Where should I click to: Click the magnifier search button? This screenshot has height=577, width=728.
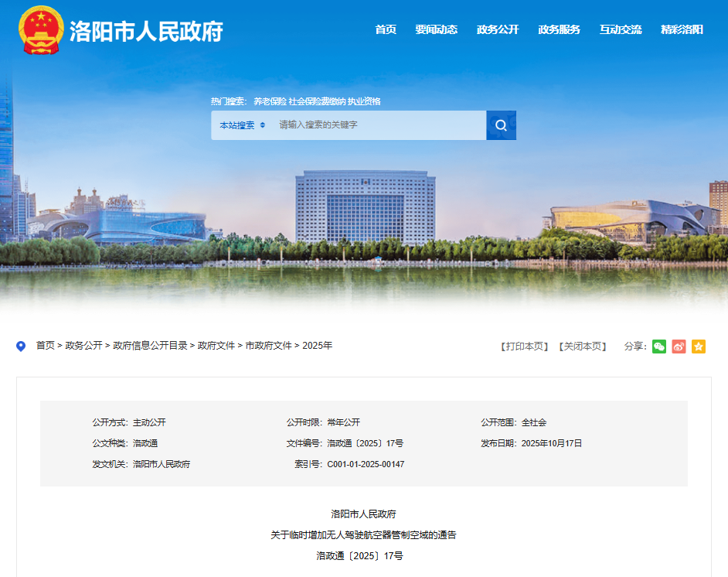[501, 125]
